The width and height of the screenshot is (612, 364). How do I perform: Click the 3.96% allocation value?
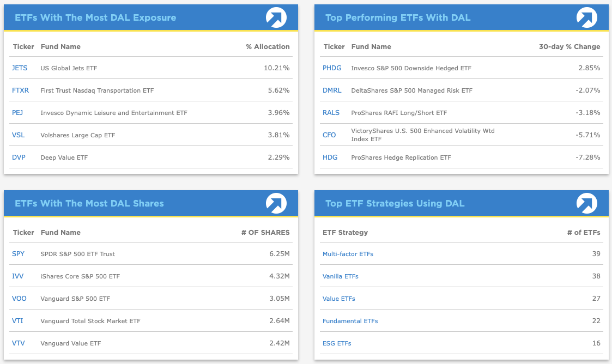pyautogui.click(x=278, y=113)
